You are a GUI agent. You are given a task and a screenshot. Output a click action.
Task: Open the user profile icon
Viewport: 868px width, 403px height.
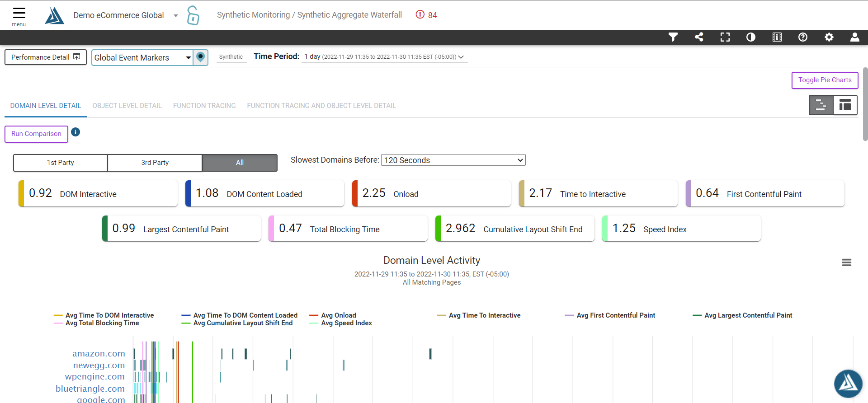[855, 37]
